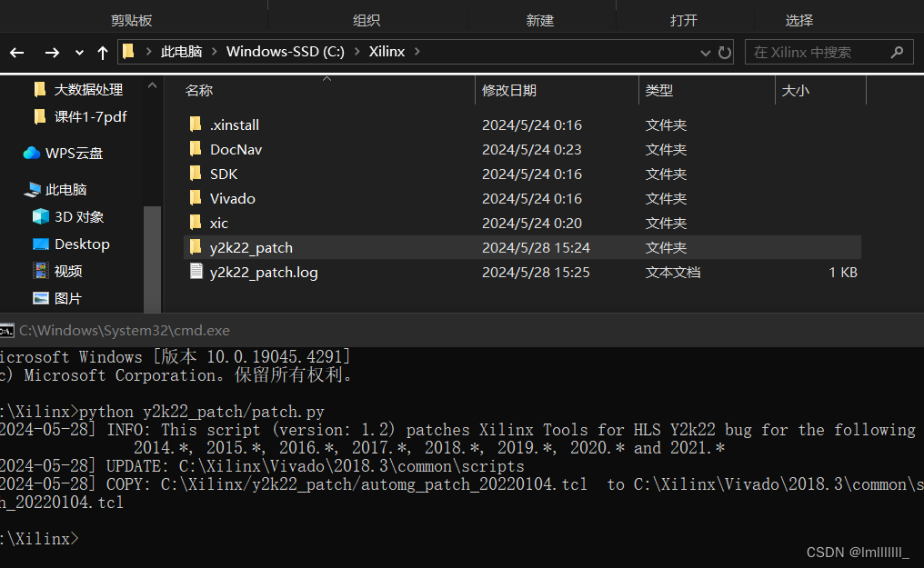Screen dimensions: 924x568
Task: Open the 选择 ribbon group
Action: pyautogui.click(x=799, y=21)
